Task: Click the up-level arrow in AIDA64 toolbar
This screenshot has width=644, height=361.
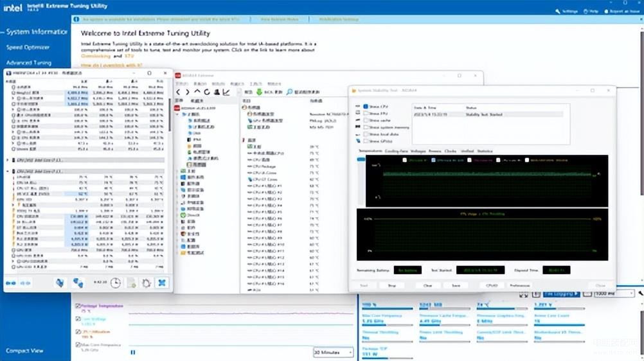Action: point(197,92)
